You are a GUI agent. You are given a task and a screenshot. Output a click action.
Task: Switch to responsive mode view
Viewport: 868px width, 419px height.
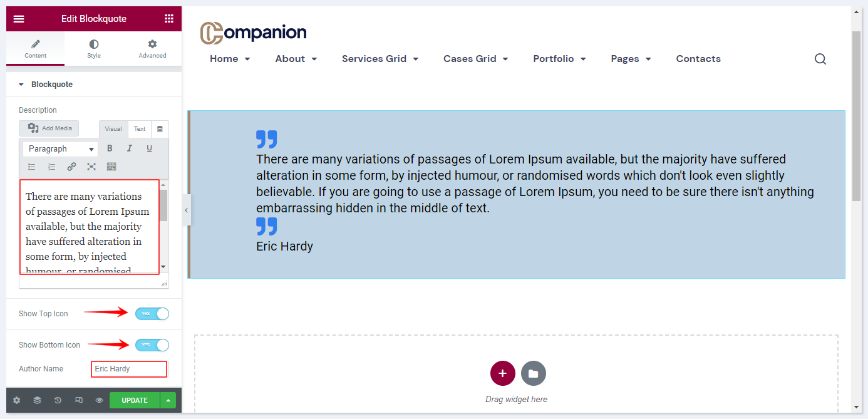click(x=78, y=400)
